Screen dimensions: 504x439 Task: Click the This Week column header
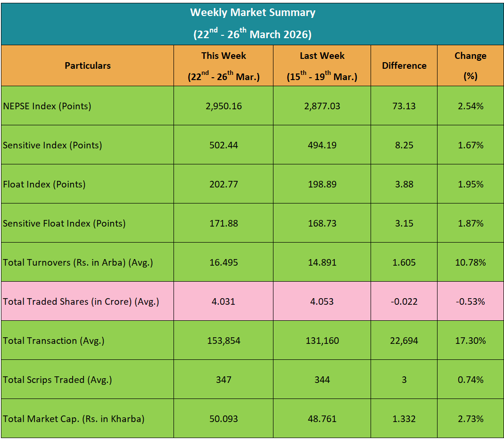point(223,65)
